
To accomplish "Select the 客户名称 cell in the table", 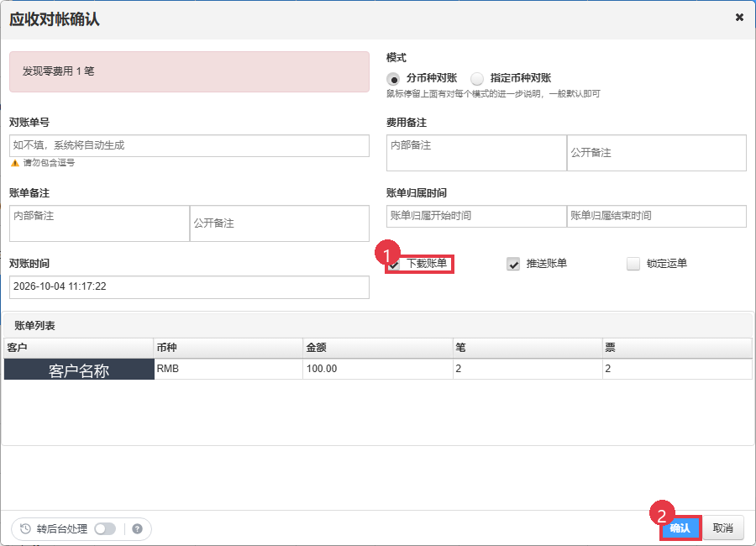I will coord(79,369).
